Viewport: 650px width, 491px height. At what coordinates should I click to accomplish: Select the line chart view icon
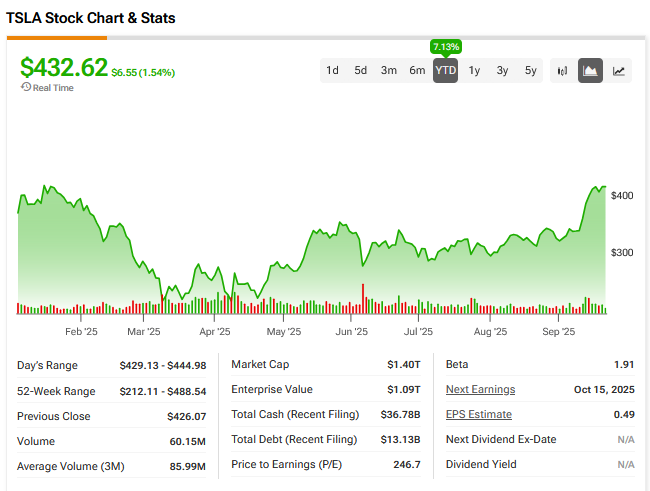click(618, 71)
